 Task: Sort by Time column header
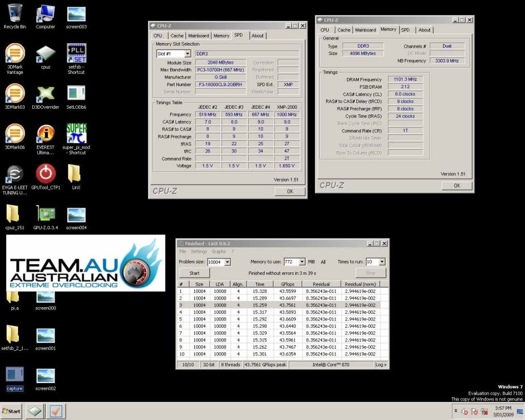(260, 284)
